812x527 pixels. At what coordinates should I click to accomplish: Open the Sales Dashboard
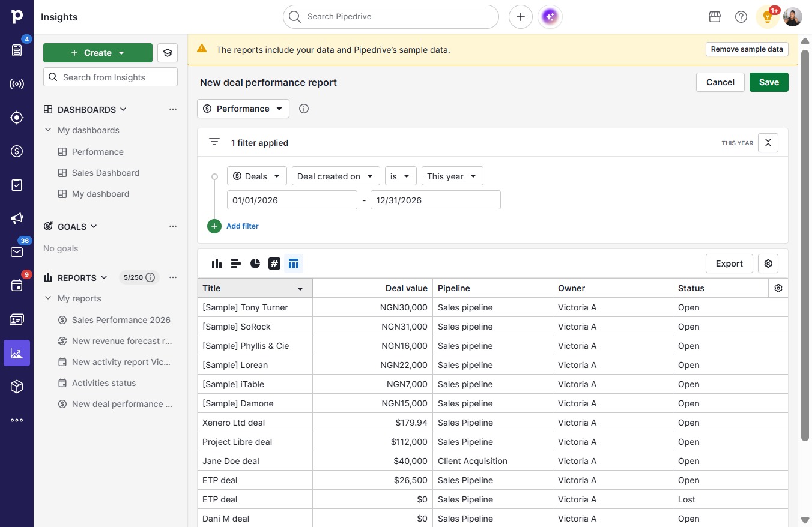tap(106, 173)
